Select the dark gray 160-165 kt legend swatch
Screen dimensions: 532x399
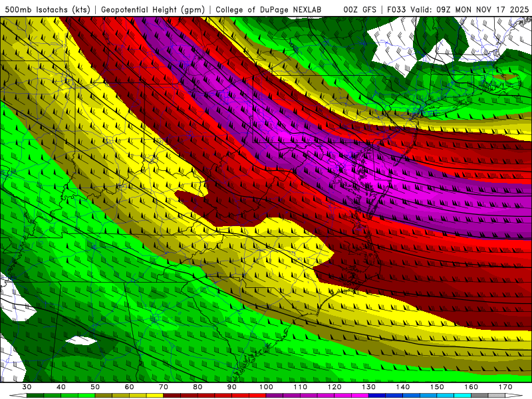pos(480,396)
